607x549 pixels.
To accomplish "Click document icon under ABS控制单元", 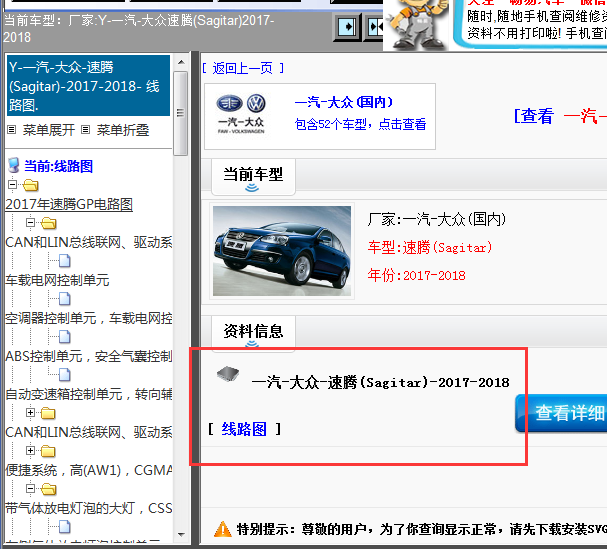I will [64, 374].
